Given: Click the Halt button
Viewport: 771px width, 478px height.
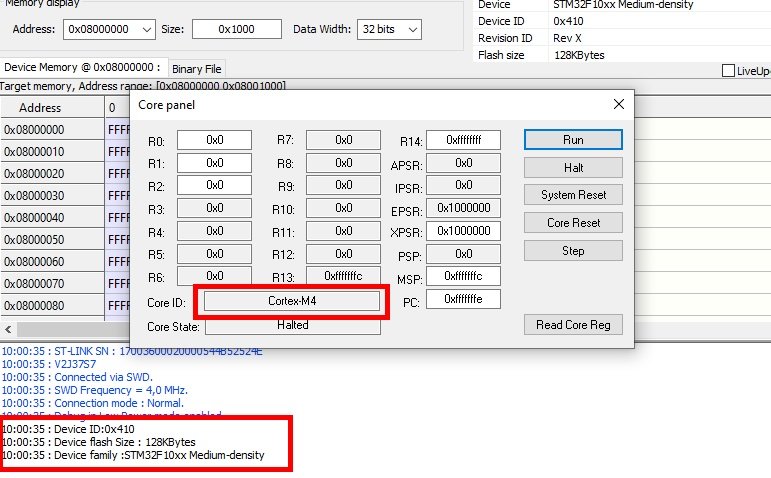Looking at the screenshot, I should (x=573, y=168).
